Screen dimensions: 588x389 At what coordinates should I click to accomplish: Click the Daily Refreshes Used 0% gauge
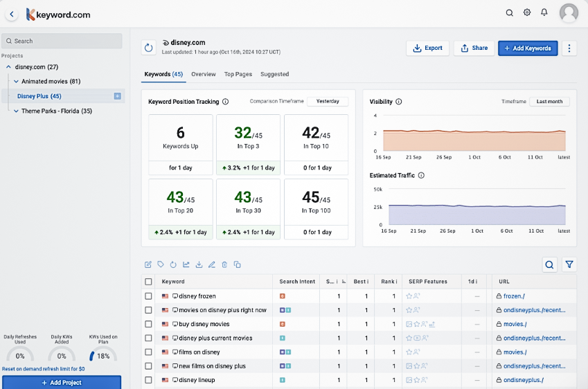[20, 353]
